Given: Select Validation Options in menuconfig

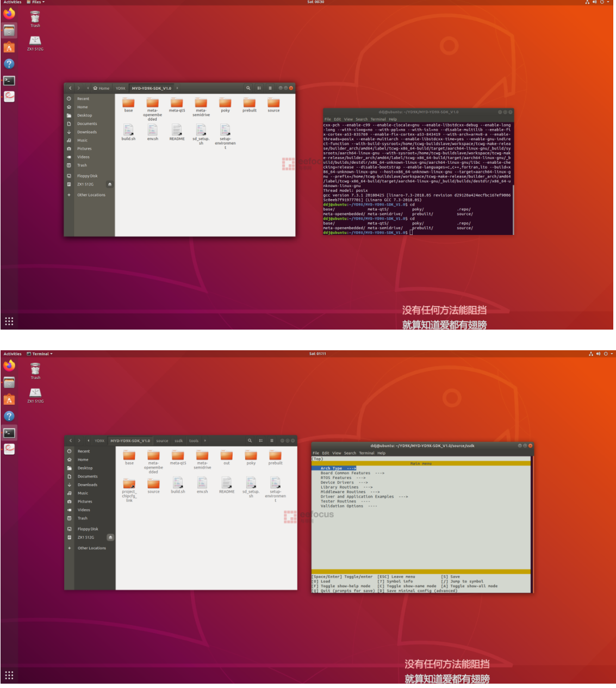Looking at the screenshot, I should [x=349, y=506].
